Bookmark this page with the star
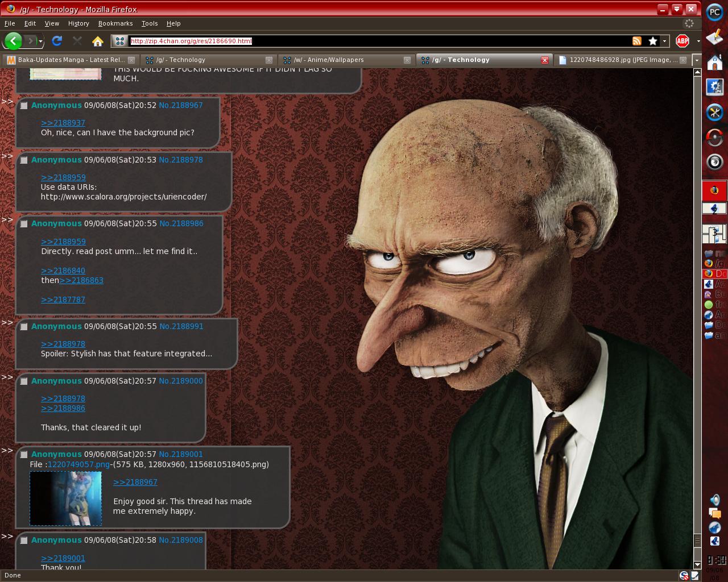Image resolution: width=728 pixels, height=582 pixels. point(653,41)
